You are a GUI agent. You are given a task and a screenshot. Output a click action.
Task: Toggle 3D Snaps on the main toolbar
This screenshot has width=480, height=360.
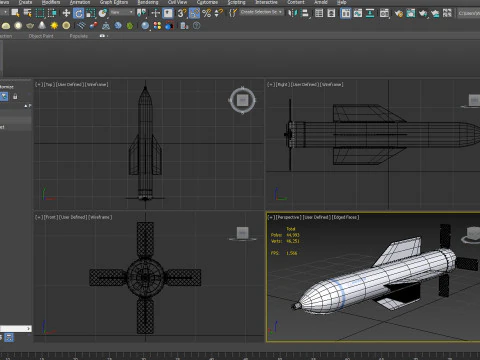(182, 13)
